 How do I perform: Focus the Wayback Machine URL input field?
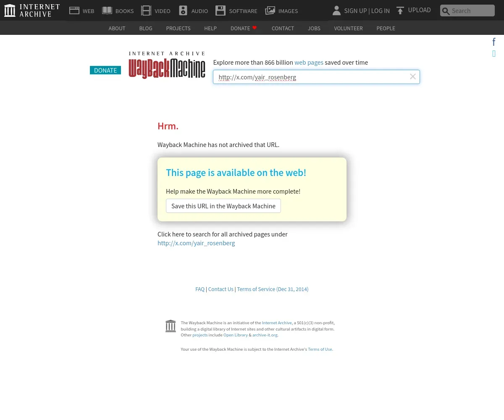click(x=316, y=77)
